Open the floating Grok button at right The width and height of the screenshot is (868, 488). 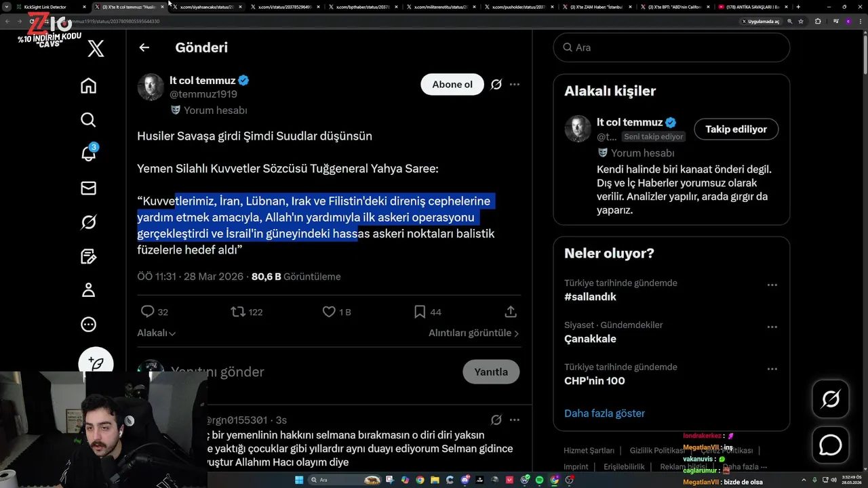click(831, 399)
